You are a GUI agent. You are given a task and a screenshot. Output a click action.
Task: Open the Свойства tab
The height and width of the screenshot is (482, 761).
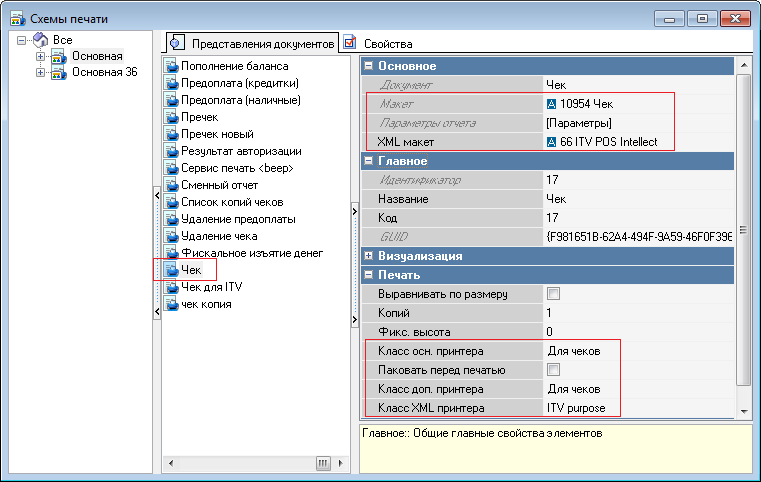point(388,44)
